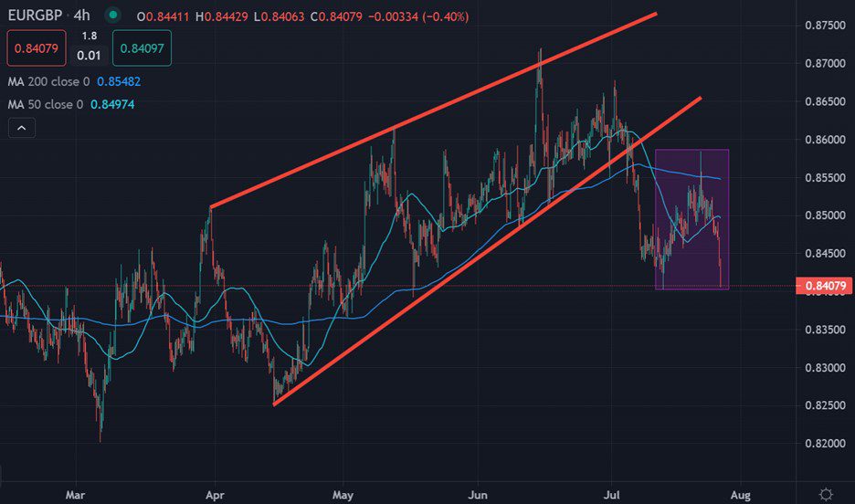Click the change value −0.00334 (−0.40%)
Screen dimensions: 855x504
tap(418, 16)
